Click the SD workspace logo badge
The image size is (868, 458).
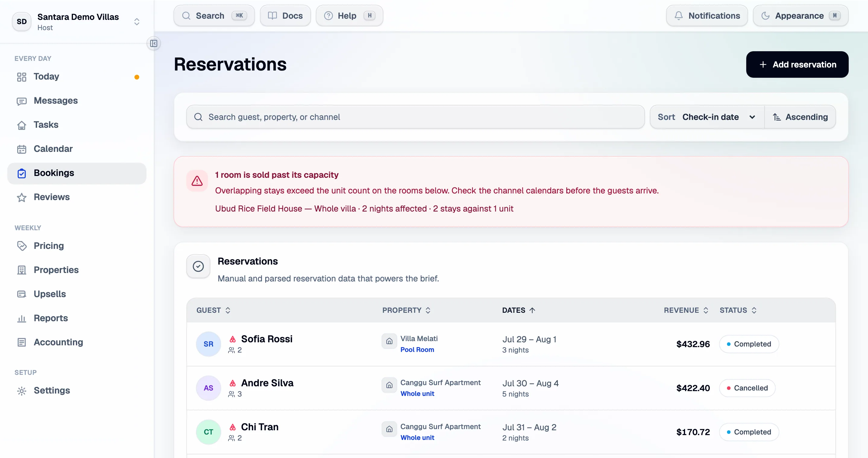click(x=22, y=22)
